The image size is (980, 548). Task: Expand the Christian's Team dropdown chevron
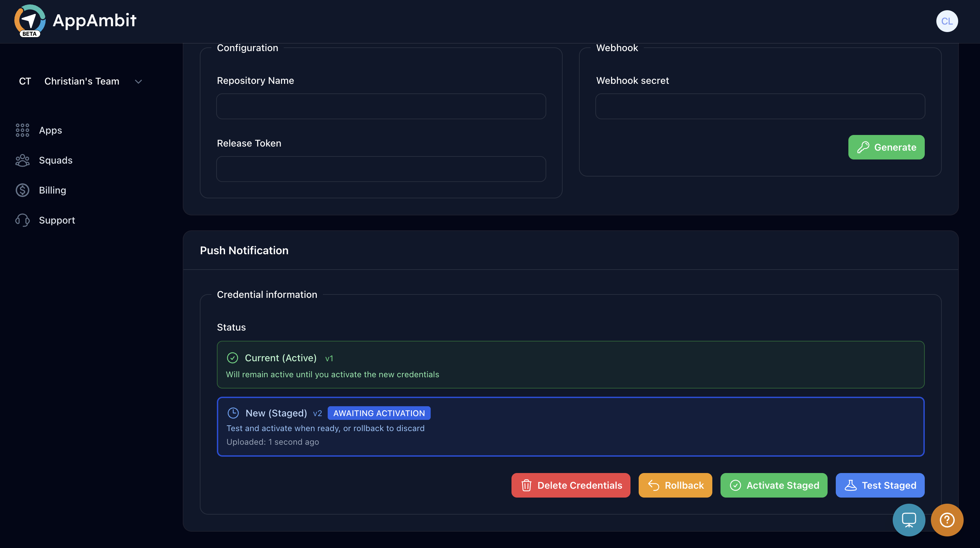pos(138,81)
